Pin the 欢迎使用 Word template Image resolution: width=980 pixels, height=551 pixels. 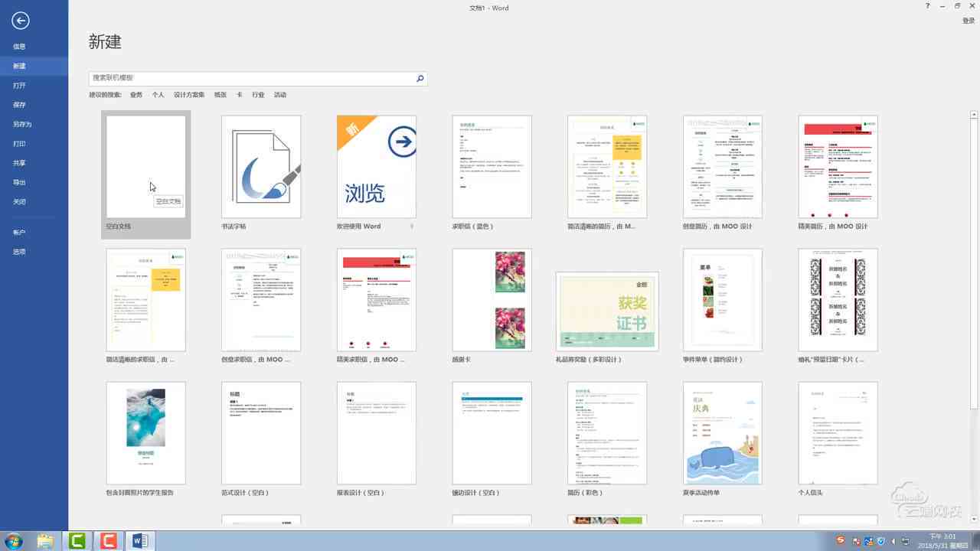[412, 227]
